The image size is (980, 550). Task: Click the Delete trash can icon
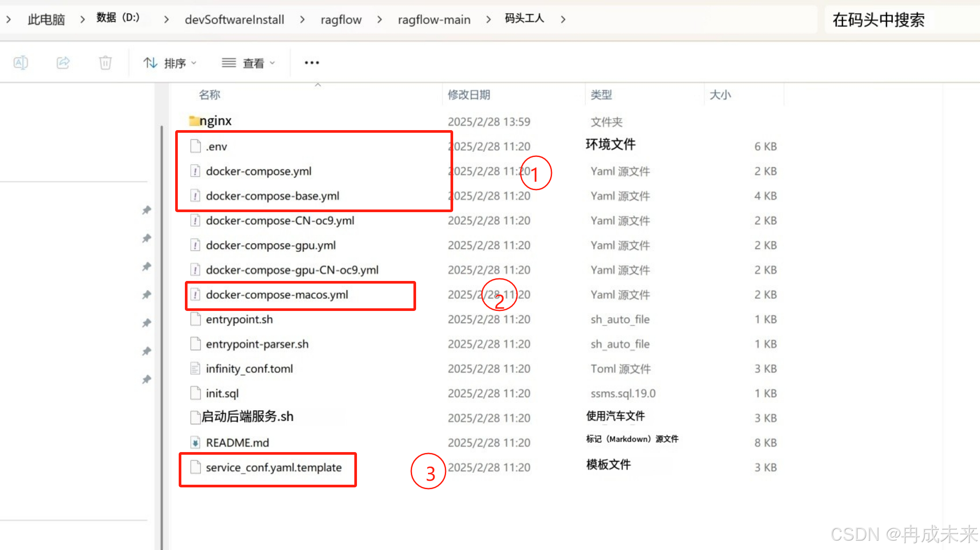(x=105, y=63)
